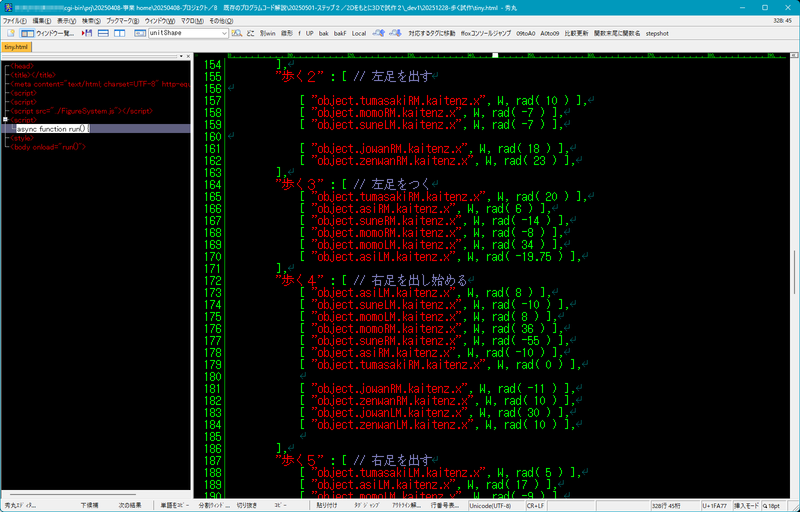
Task: Click 対応するタグに移動 toolbar button
Action: tap(432, 33)
